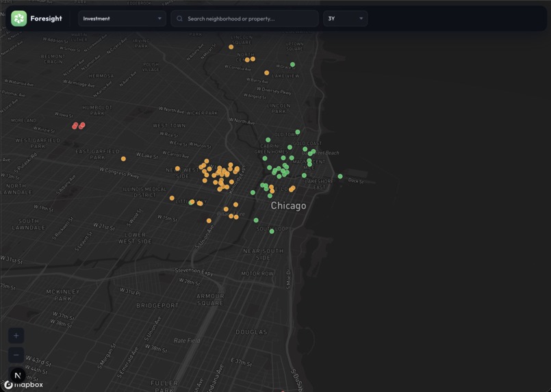Viewport: 551px width, 392px height.
Task: Reset map bearing with the N compass button
Action: pyautogui.click(x=18, y=375)
